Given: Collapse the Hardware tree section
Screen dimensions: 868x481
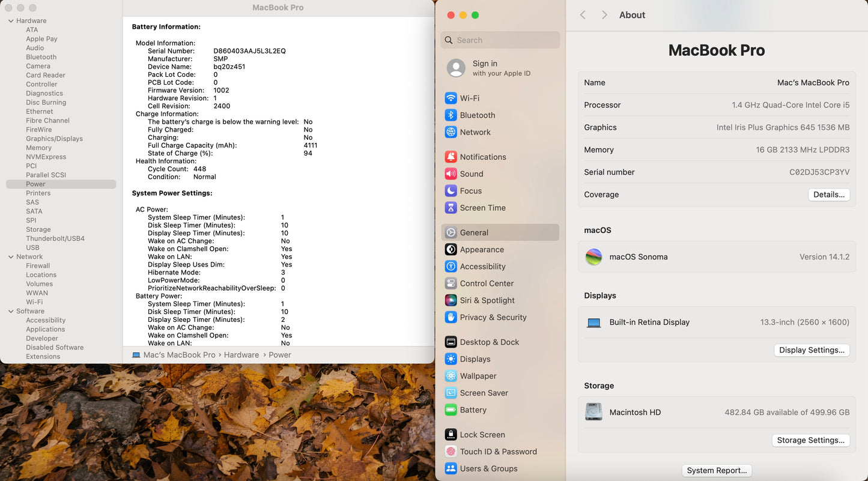Looking at the screenshot, I should click(11, 21).
